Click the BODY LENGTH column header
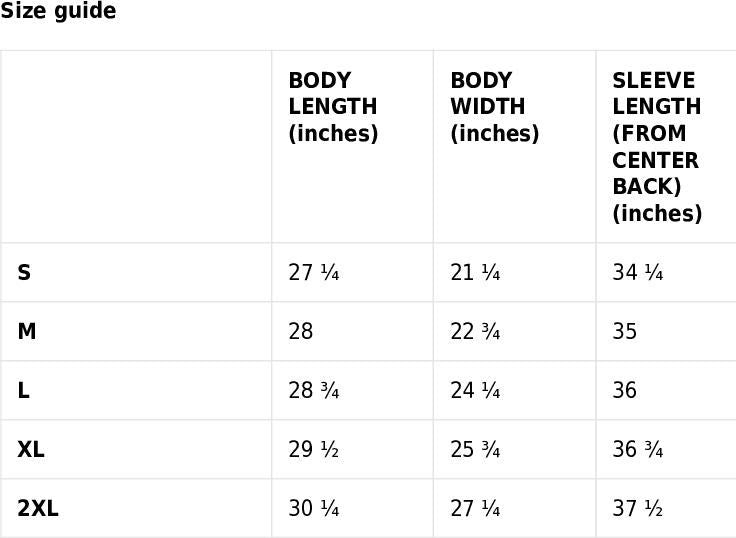The height and width of the screenshot is (538, 736). click(333, 107)
